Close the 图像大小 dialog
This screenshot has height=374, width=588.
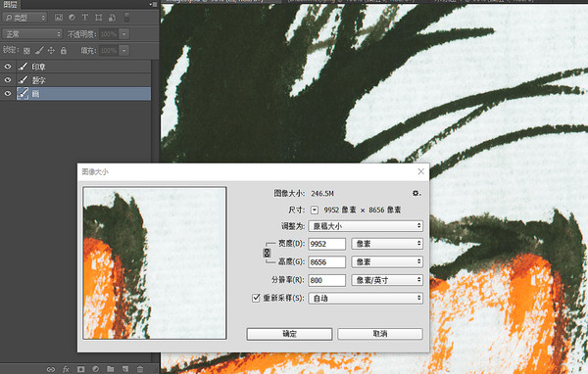click(x=420, y=171)
